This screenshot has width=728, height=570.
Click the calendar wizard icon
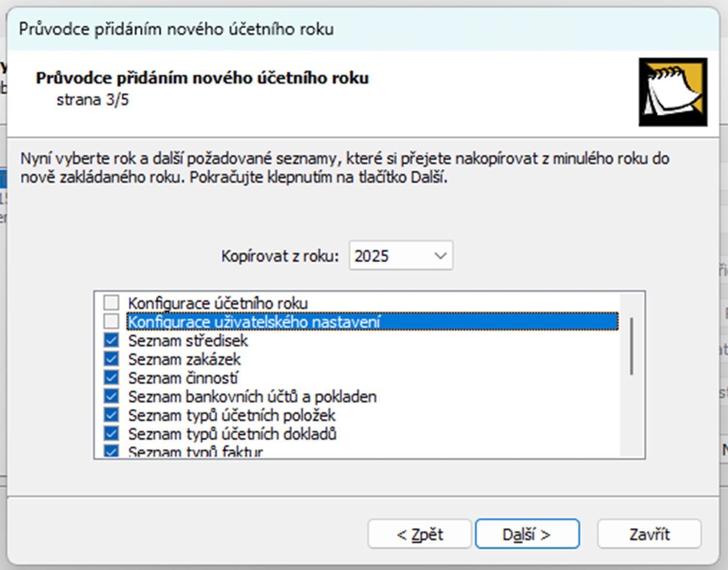[673, 92]
